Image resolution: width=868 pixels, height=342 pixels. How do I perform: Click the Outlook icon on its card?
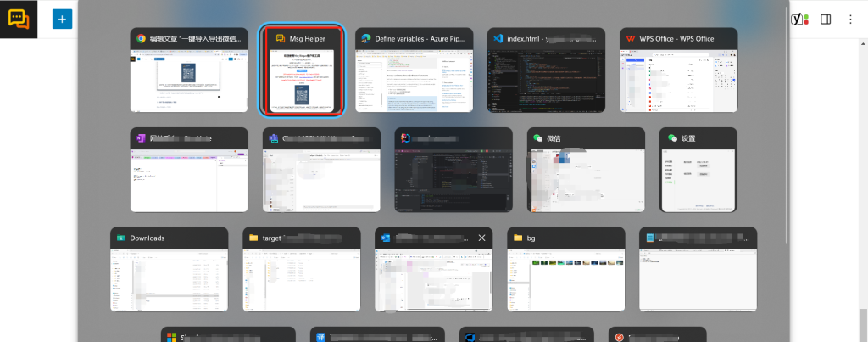pyautogui.click(x=386, y=238)
